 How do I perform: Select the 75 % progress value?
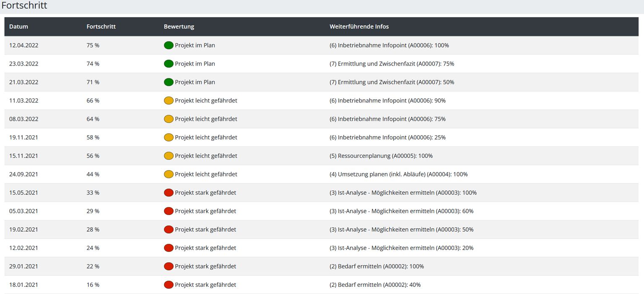[x=93, y=45]
